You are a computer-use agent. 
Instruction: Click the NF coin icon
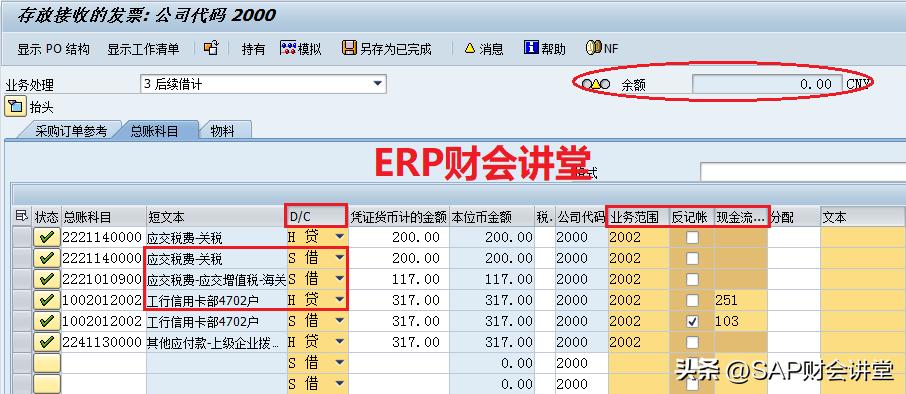[594, 48]
